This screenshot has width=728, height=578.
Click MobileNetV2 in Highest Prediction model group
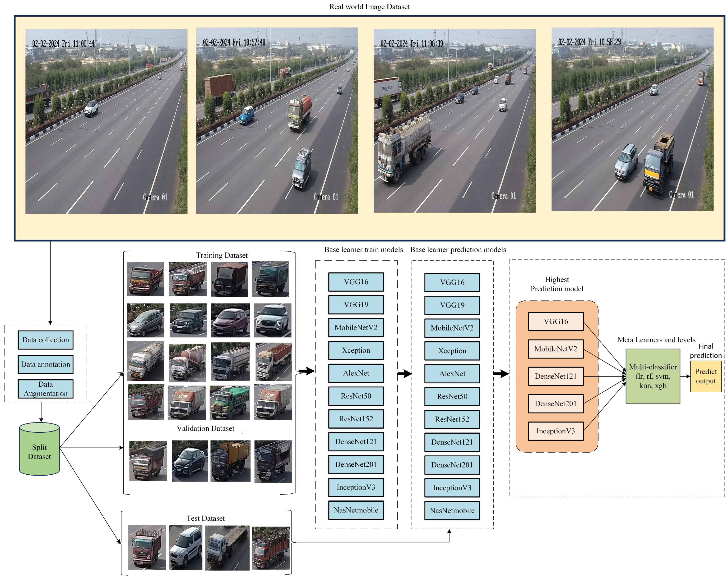(x=556, y=349)
